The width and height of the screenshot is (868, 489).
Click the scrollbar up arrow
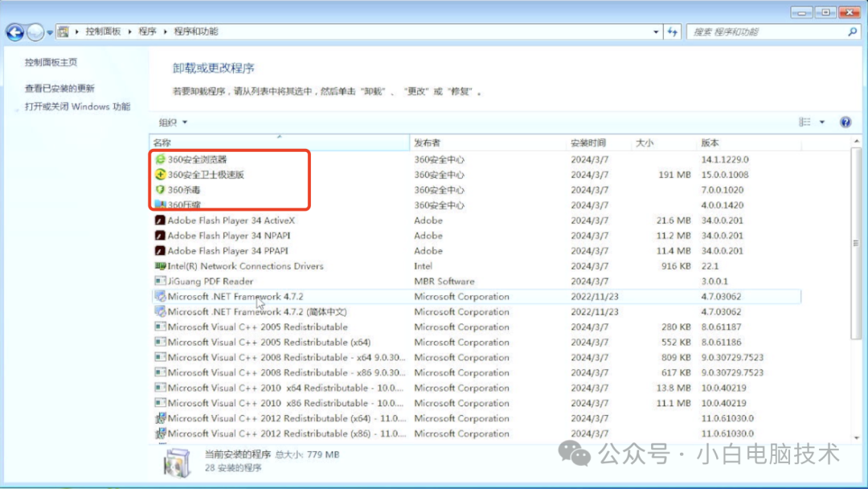coord(857,142)
